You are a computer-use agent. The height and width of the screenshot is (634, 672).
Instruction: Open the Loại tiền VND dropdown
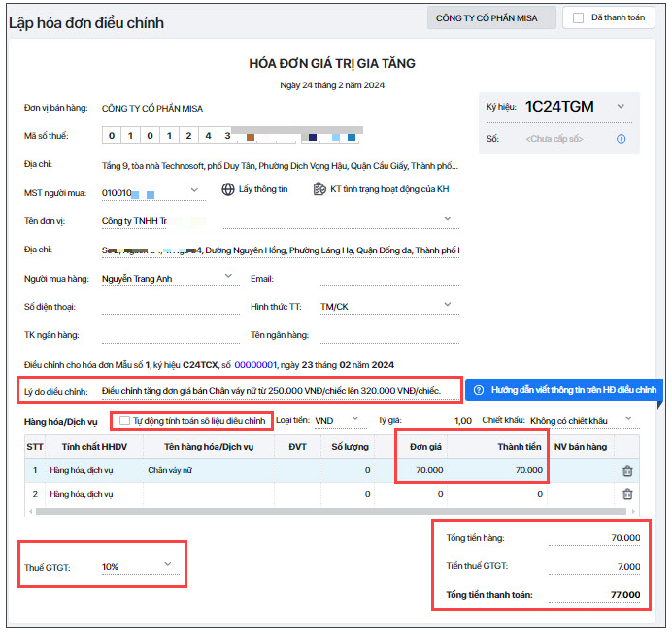point(354,418)
